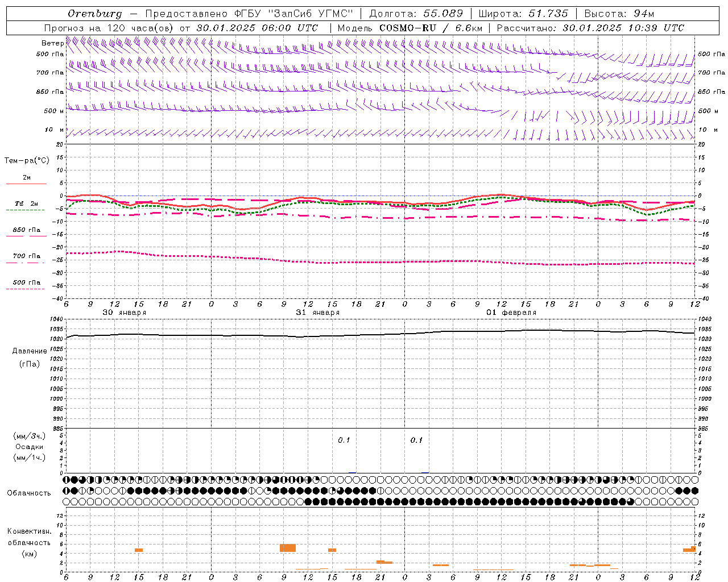Click the left '500 м' wind level label
Image resolution: width=728 pixels, height=582 pixels.
[54, 111]
